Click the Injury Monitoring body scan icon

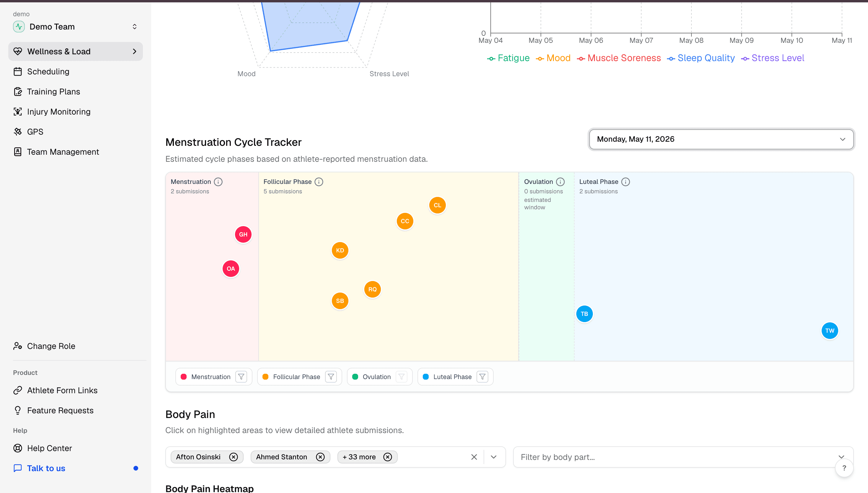click(18, 112)
